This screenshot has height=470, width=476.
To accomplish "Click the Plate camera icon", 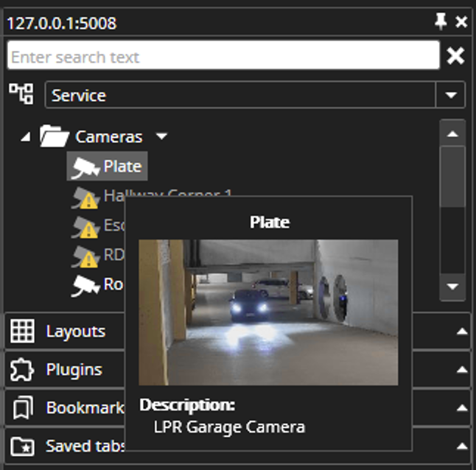I will (x=84, y=167).
